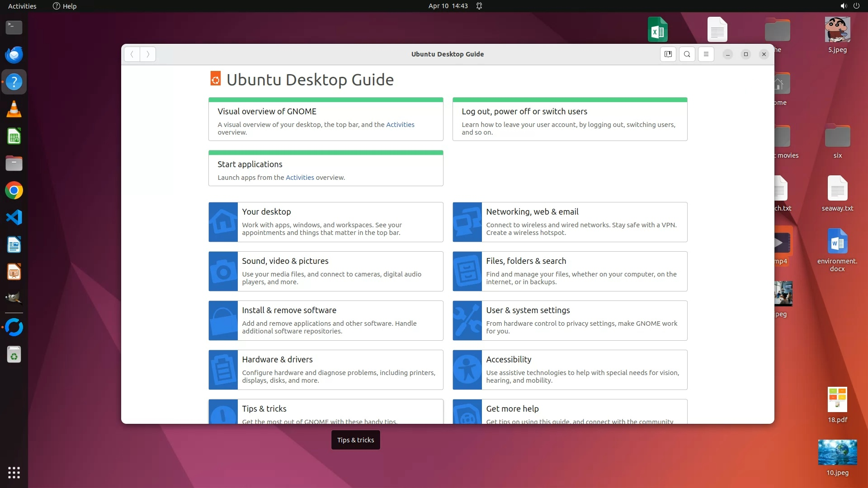The image size is (868, 488).
Task: Go back with the left arrow
Action: (x=132, y=54)
